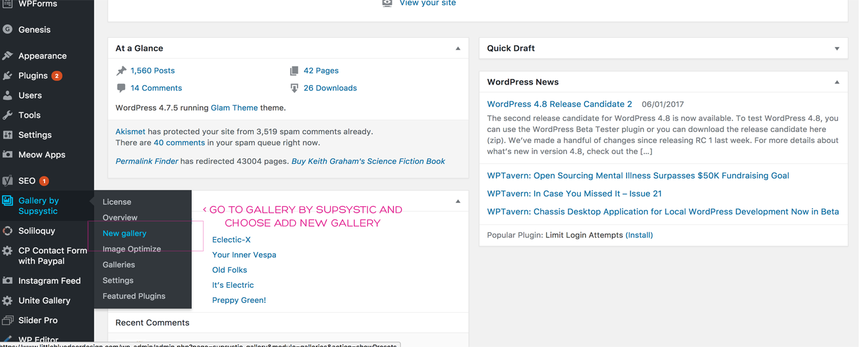Open Buy Keith Graham's Science Fiction Book link

click(368, 161)
